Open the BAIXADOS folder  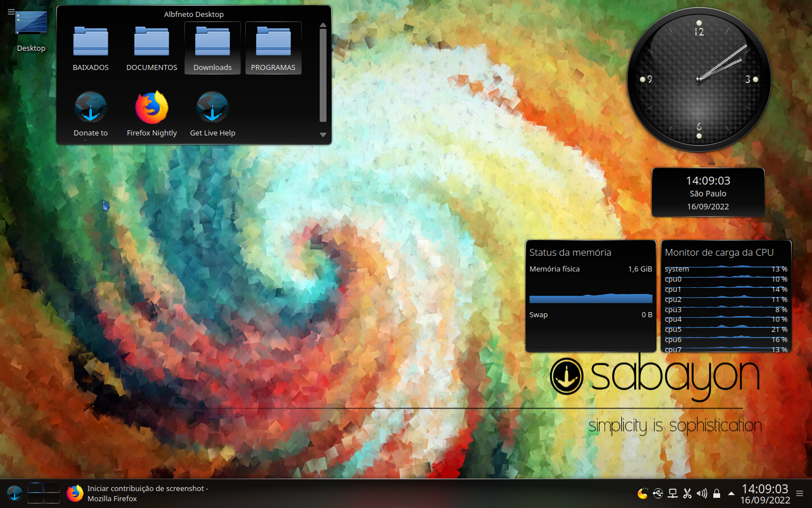coord(91,49)
